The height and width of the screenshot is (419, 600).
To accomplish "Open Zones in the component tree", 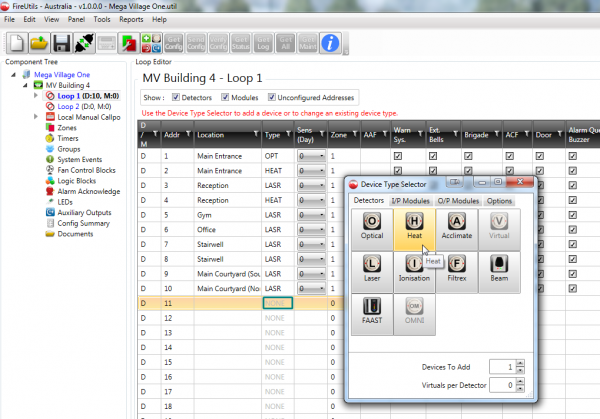I will 67,128.
